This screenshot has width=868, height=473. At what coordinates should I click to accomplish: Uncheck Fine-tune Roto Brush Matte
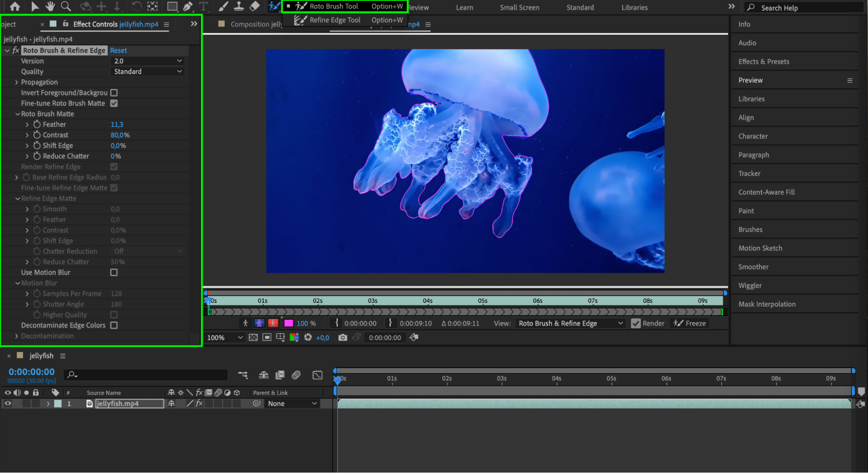(x=114, y=103)
